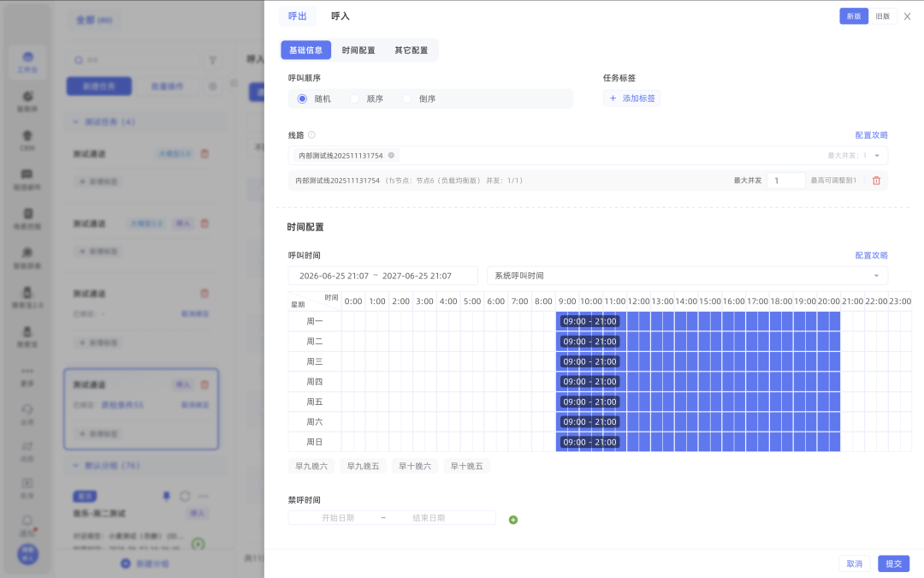Open the 时间配置 section tab
The image size is (924, 578).
358,51
